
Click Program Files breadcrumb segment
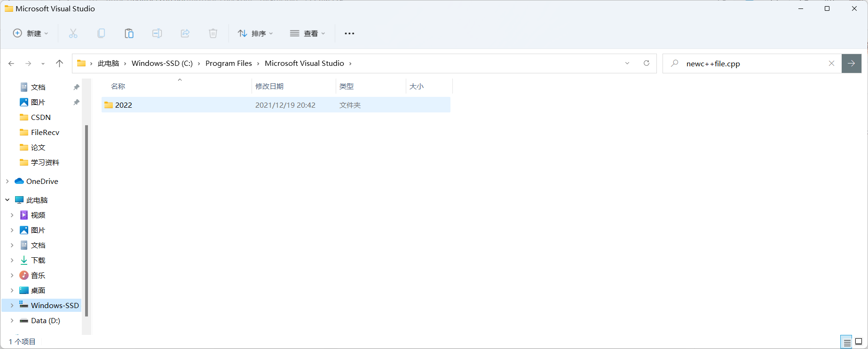point(229,63)
